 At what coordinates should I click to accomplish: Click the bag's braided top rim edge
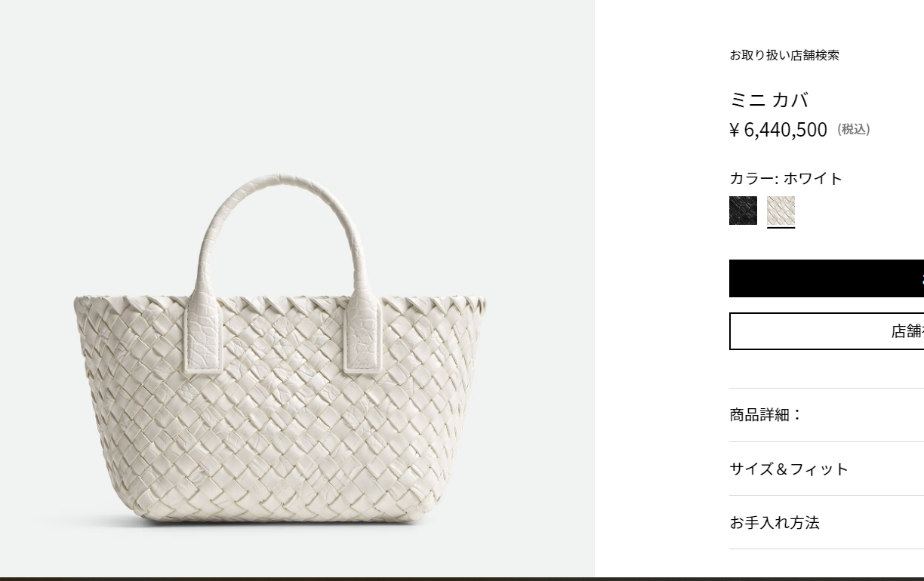(x=281, y=306)
